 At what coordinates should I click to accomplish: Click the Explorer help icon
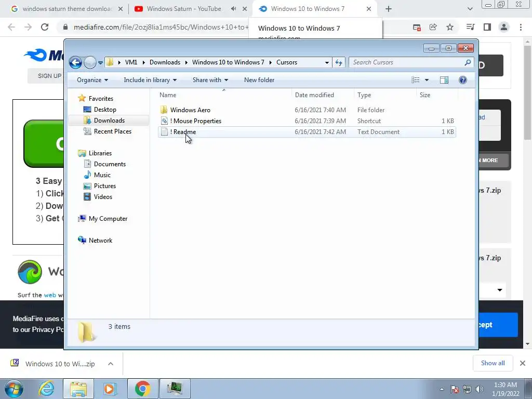[462, 80]
